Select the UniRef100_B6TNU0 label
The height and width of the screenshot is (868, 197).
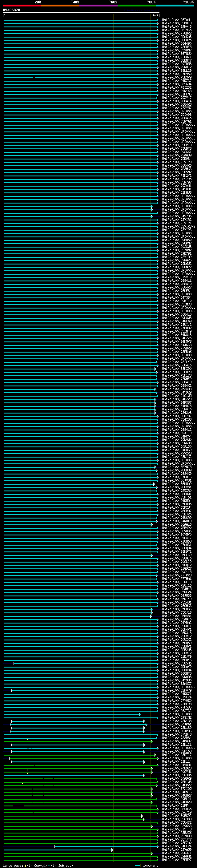(x=176, y=54)
